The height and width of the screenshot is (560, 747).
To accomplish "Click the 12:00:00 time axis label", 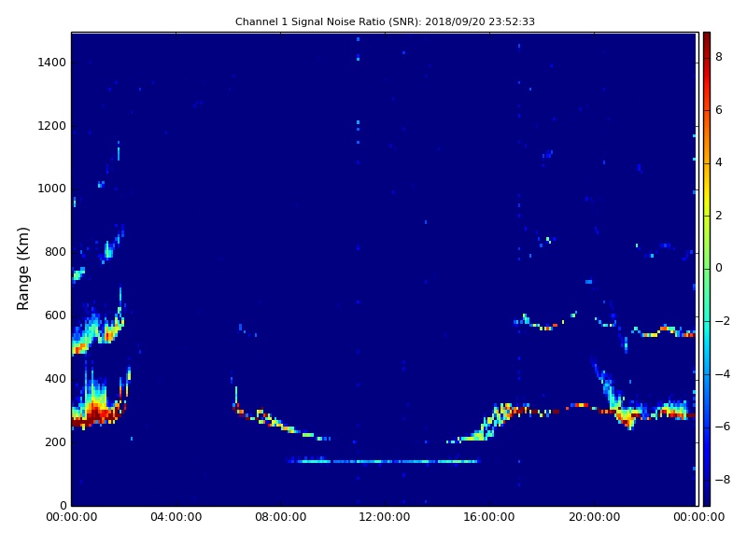I will [x=385, y=517].
